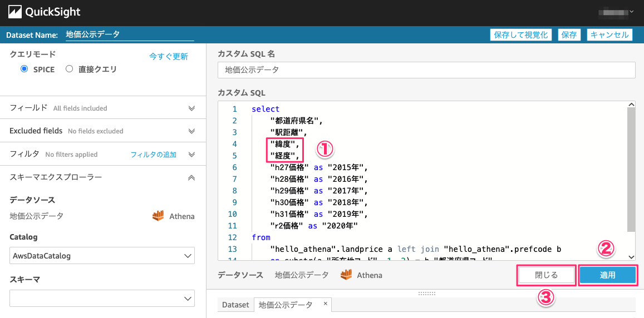Viewport: 644px width, 318px height.
Task: Click "r2価格" on line 11
Action: click(x=287, y=226)
